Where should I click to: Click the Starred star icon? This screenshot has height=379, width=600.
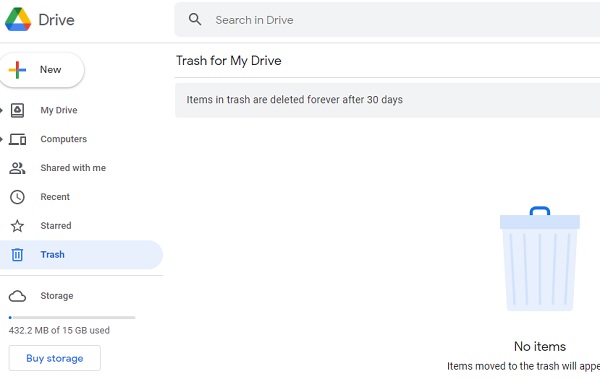[x=17, y=226]
